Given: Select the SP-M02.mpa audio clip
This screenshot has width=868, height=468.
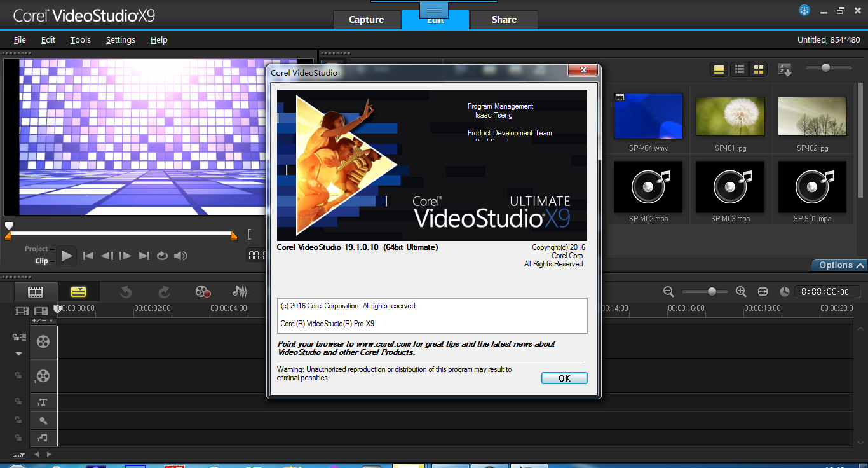Looking at the screenshot, I should (648, 187).
